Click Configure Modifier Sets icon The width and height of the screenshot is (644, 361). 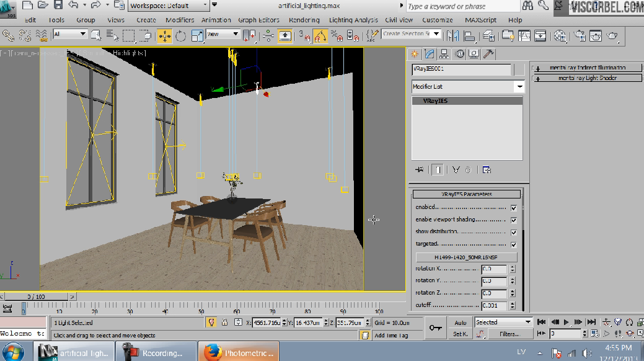tap(487, 170)
